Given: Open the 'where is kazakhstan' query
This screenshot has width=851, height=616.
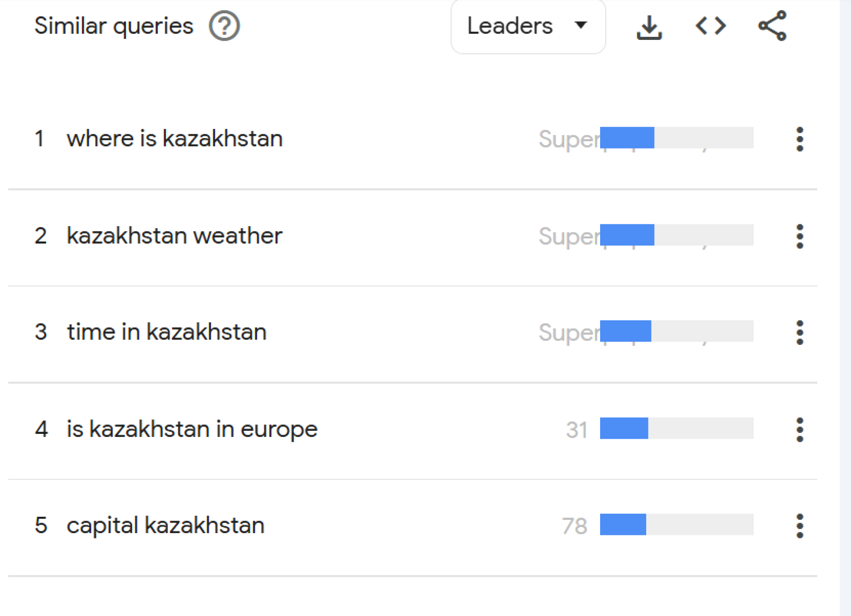Looking at the screenshot, I should tap(175, 138).
